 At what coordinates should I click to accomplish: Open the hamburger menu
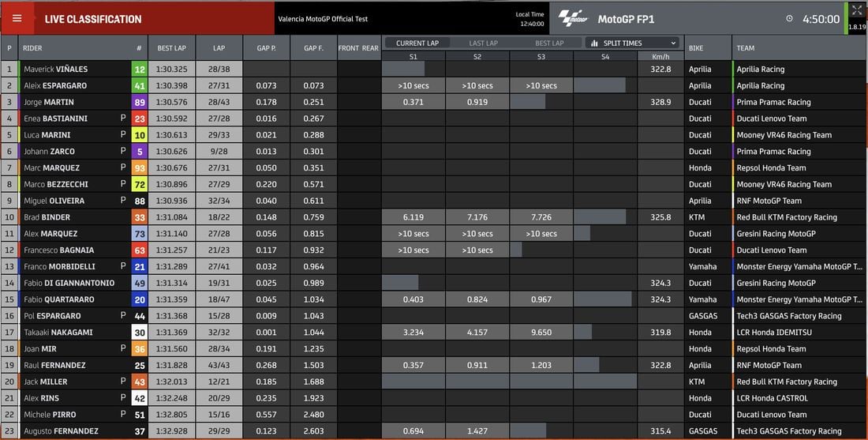(x=17, y=18)
